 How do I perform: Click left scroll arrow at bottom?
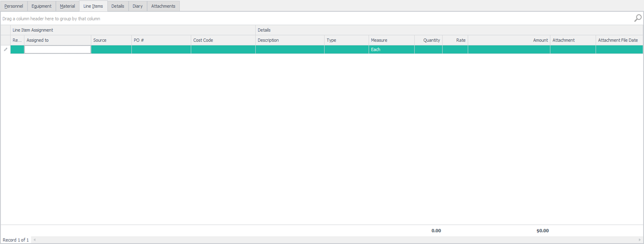pos(35,240)
